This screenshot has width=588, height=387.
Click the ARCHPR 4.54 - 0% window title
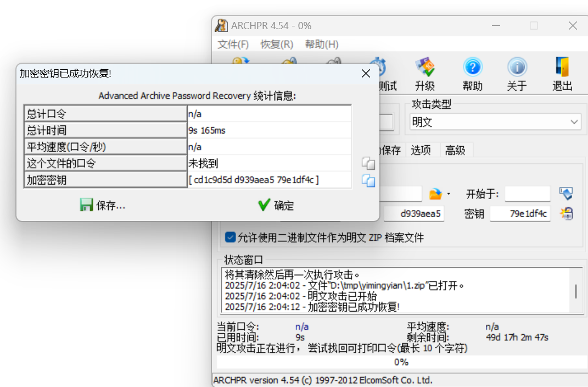point(271,25)
